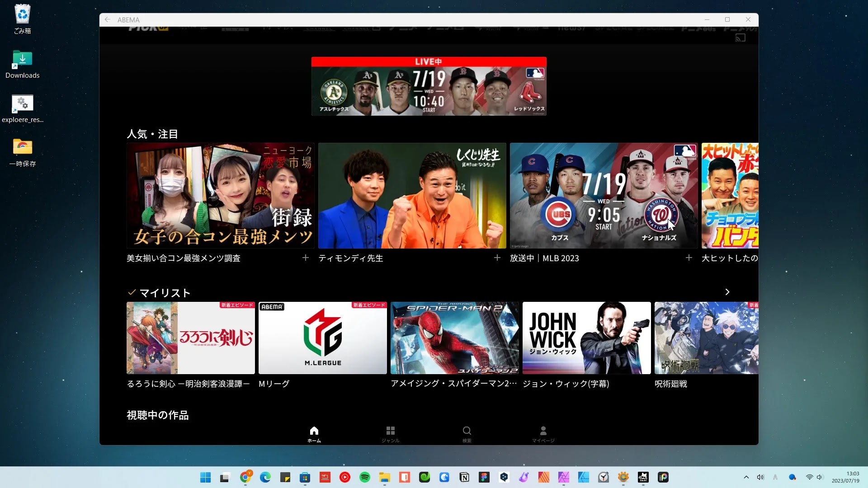Click the るろうに剣心 －明治剣客浪漫譚－ title
The height and width of the screenshot is (488, 868).
(189, 384)
